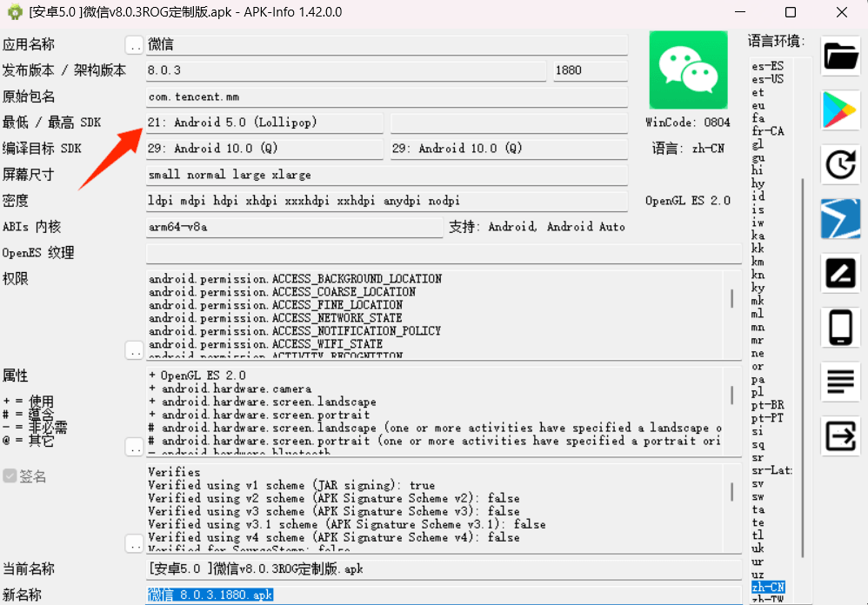Click the WinCode: 0804 label
The height and width of the screenshot is (605, 868).
(688, 123)
